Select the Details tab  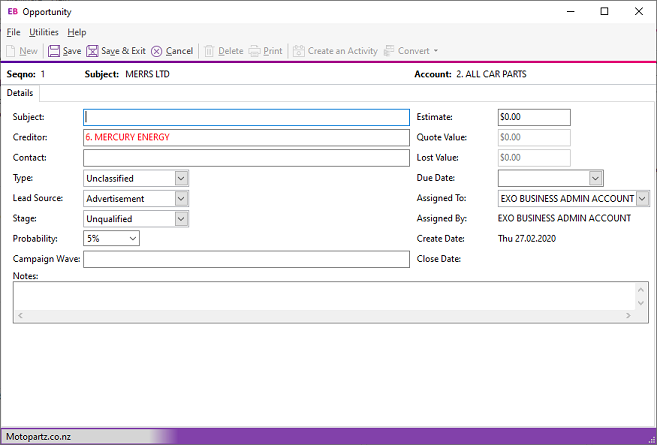20,93
